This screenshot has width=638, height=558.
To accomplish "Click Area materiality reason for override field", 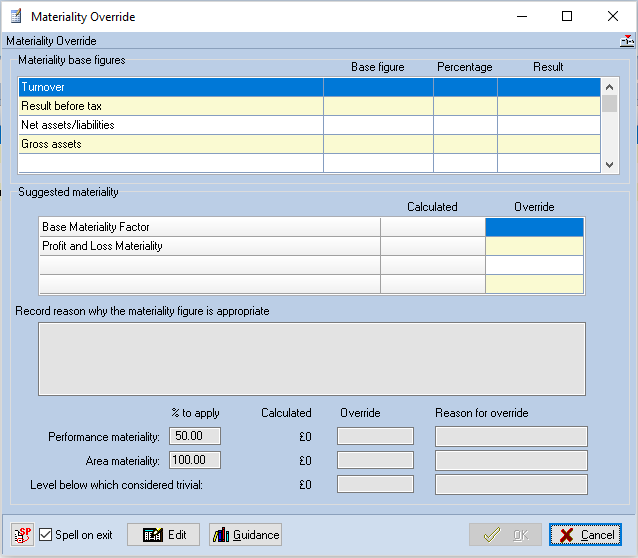I will coord(511,460).
